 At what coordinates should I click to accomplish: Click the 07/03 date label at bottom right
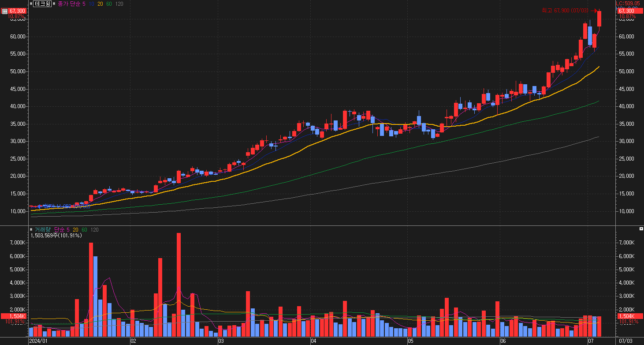[x=625, y=341]
